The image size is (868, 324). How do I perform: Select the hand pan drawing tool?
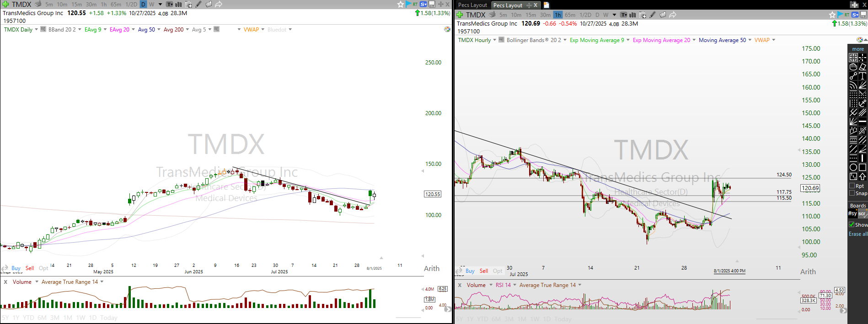pos(853,67)
